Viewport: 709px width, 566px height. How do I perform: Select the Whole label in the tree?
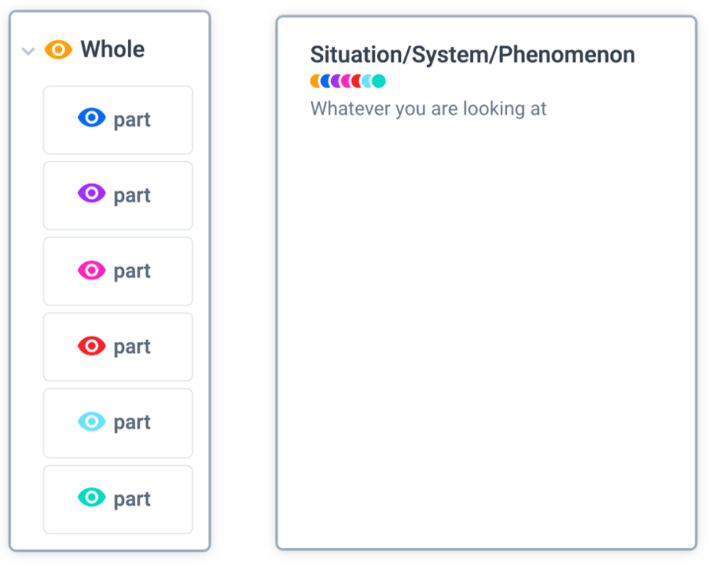[113, 49]
